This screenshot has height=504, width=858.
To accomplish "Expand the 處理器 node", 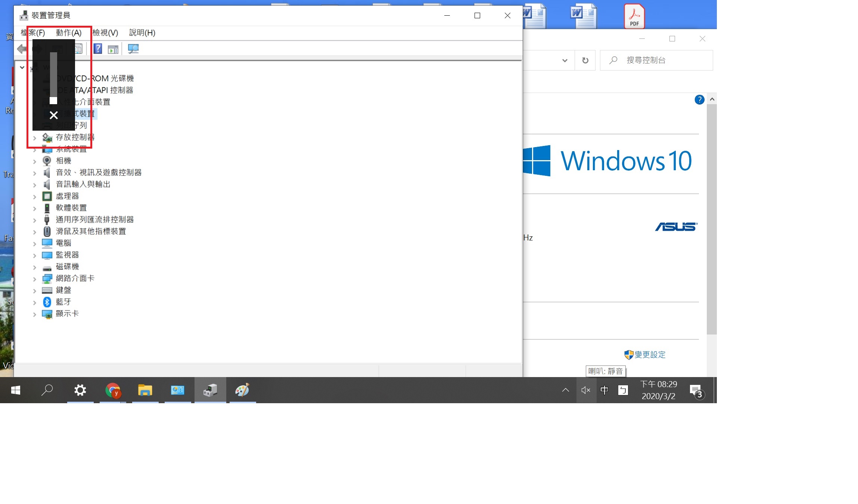I will point(34,197).
